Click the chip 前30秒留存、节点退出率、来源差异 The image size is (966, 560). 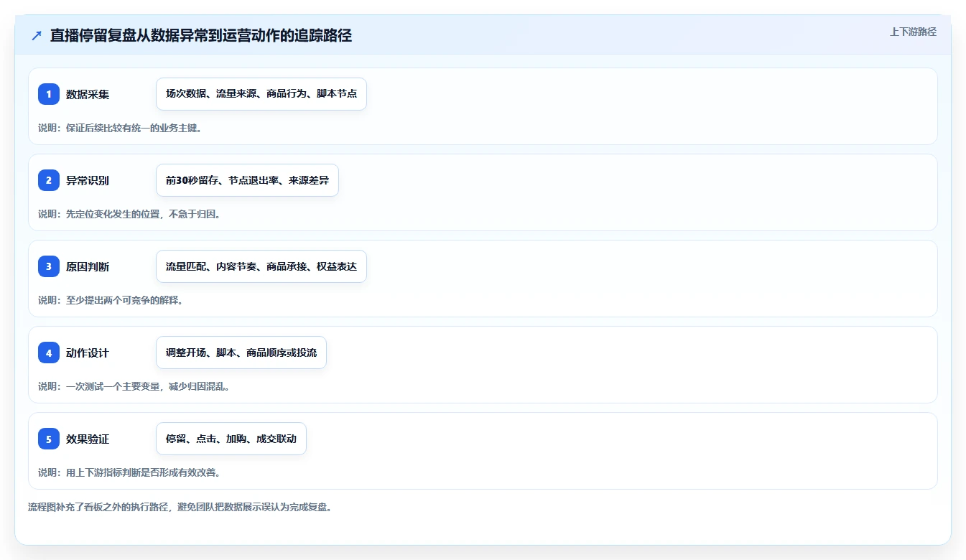coord(247,180)
